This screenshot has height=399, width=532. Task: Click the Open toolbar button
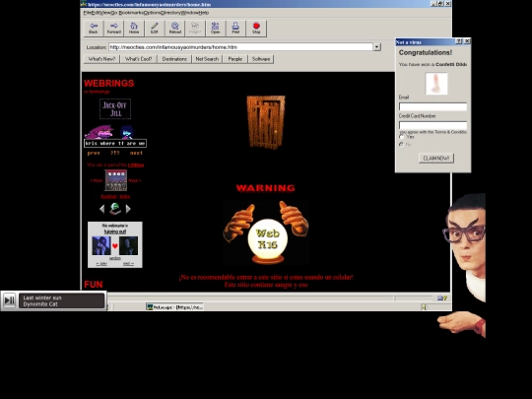tap(216, 28)
